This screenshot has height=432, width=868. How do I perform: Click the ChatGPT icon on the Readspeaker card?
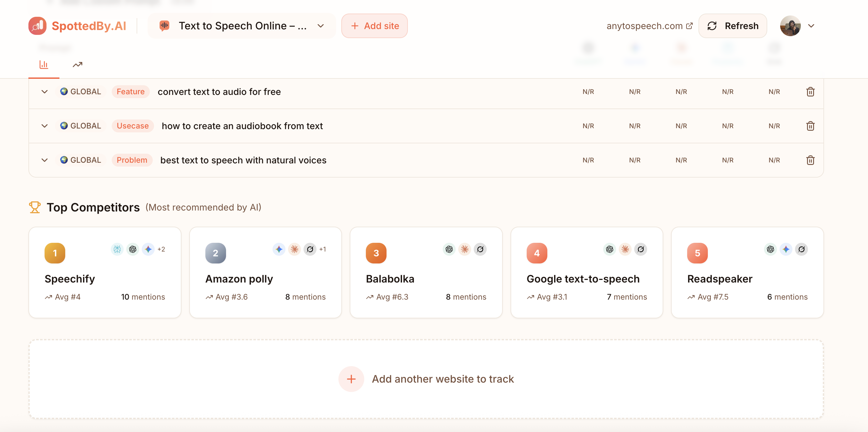point(770,249)
